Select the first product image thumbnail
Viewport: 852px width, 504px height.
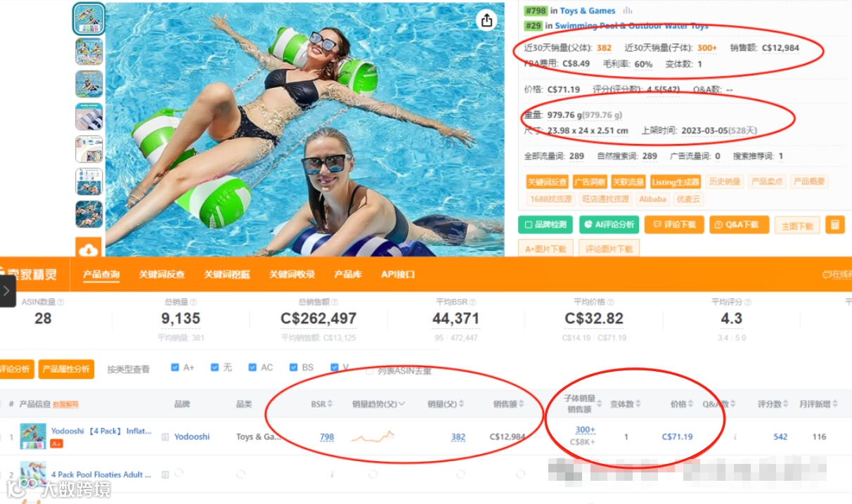click(x=89, y=19)
